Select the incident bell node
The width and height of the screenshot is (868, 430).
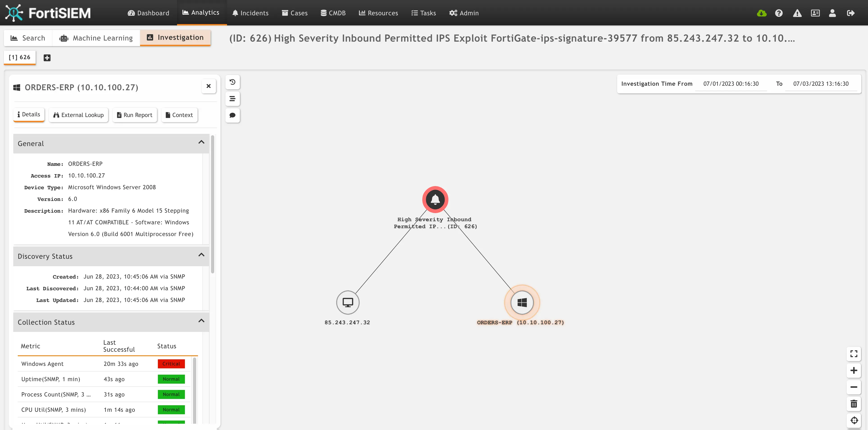coord(435,199)
